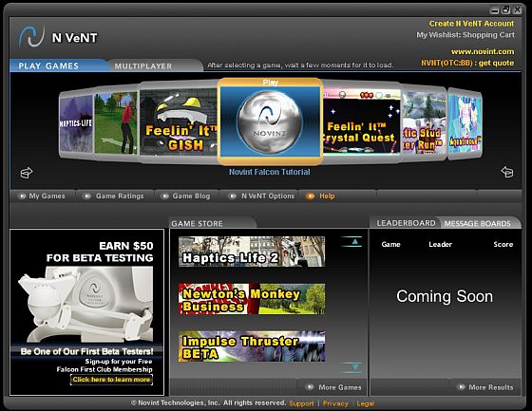Screen dimensions: 532x411
Task: Click the Game column header
Action: click(x=390, y=244)
